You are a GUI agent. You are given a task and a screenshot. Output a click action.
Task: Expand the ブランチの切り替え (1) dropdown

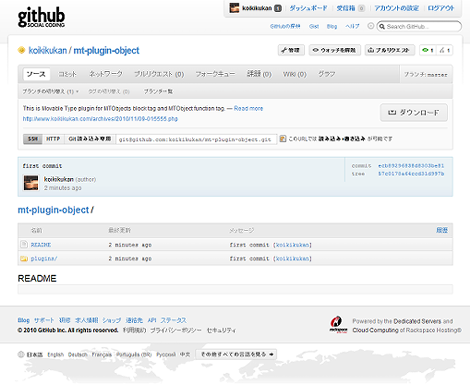coord(50,91)
